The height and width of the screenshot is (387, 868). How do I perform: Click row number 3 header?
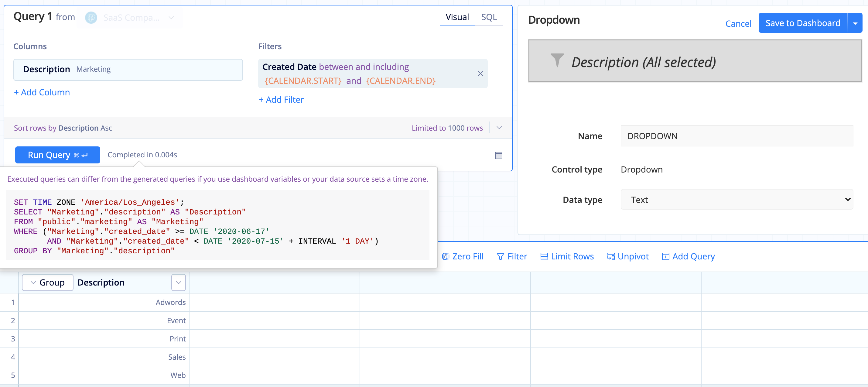click(x=9, y=339)
